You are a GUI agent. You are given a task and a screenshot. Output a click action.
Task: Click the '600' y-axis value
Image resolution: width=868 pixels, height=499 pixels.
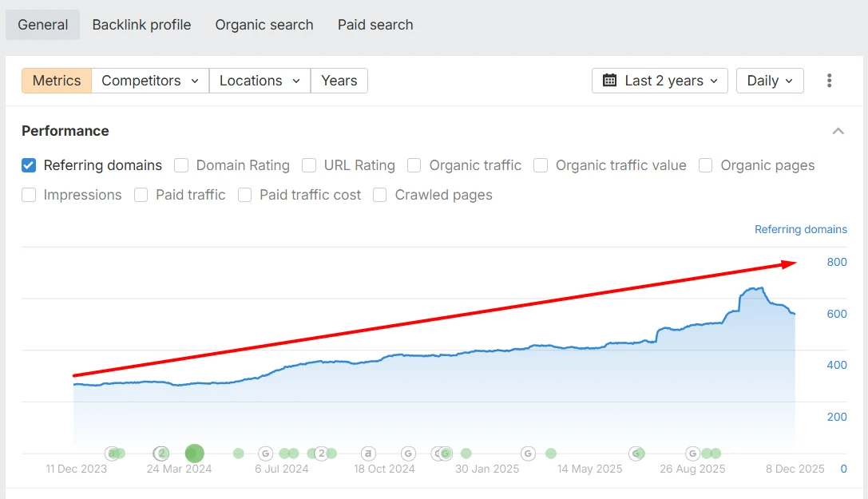pos(836,315)
